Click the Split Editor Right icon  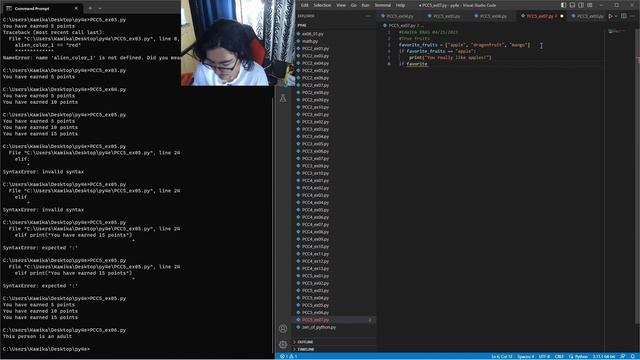tap(624, 16)
